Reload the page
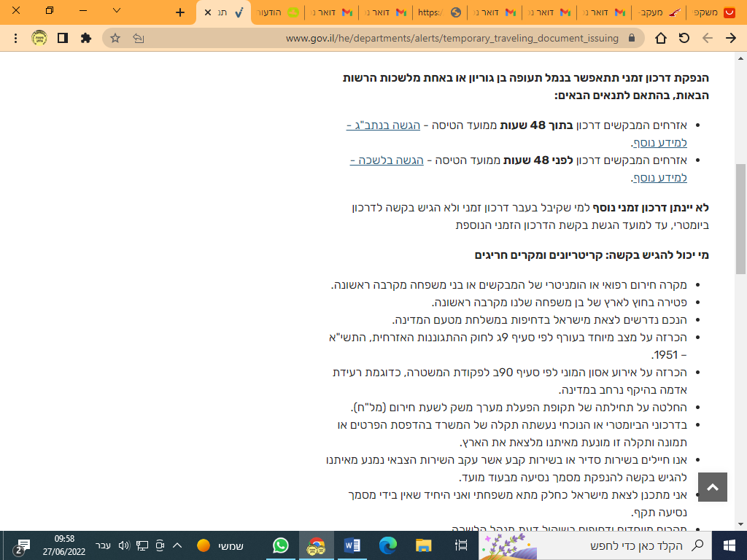 pyautogui.click(x=684, y=38)
